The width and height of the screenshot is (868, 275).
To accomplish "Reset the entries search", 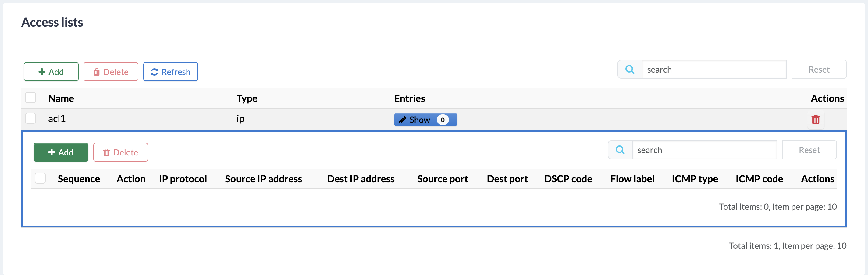I will click(x=809, y=150).
